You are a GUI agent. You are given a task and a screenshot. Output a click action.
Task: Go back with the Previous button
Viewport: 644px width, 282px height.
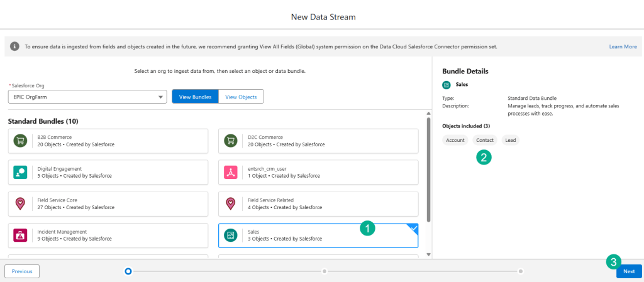[x=22, y=271]
